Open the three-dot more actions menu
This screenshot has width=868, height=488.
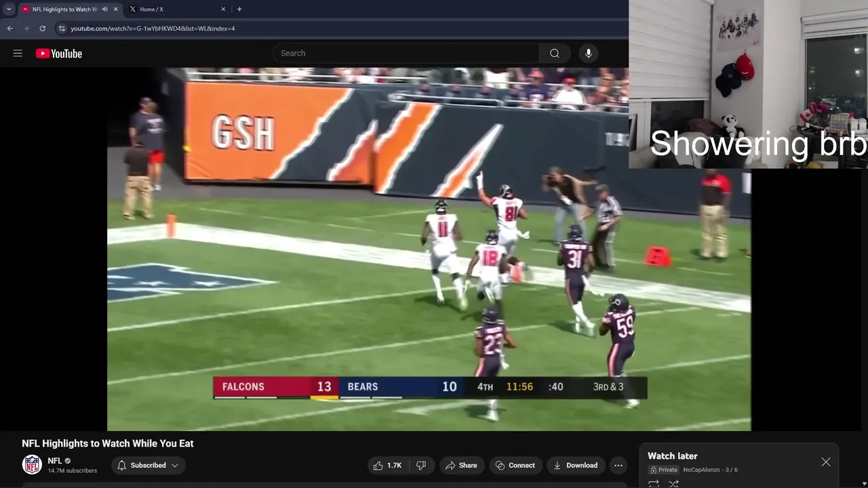pos(618,466)
